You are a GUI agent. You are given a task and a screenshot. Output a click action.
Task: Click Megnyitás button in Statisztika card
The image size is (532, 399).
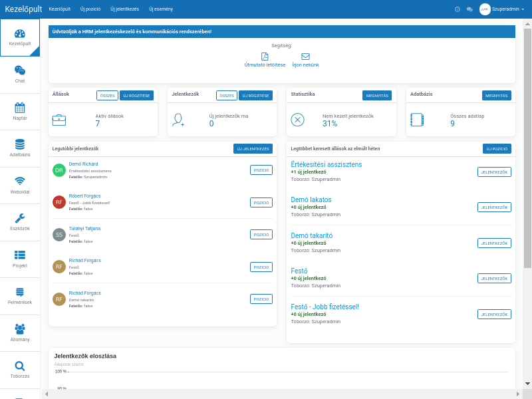coord(377,96)
